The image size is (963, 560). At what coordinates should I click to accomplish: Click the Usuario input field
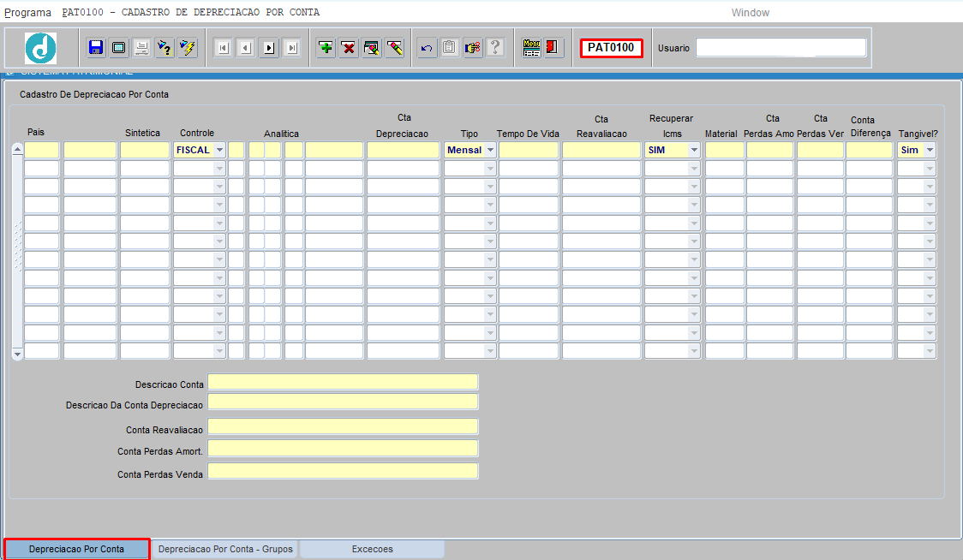781,48
